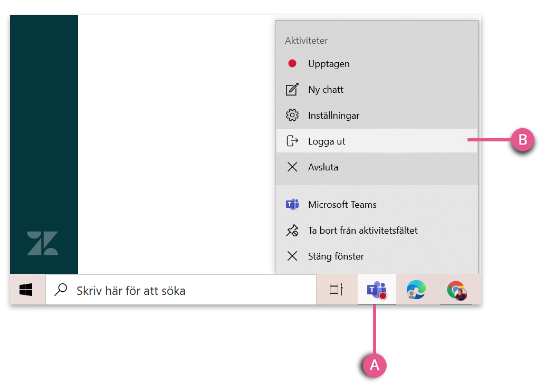Select Ta bort från aktivitetsfältet
Image resolution: width=544 pixels, height=392 pixels.
tap(377, 231)
